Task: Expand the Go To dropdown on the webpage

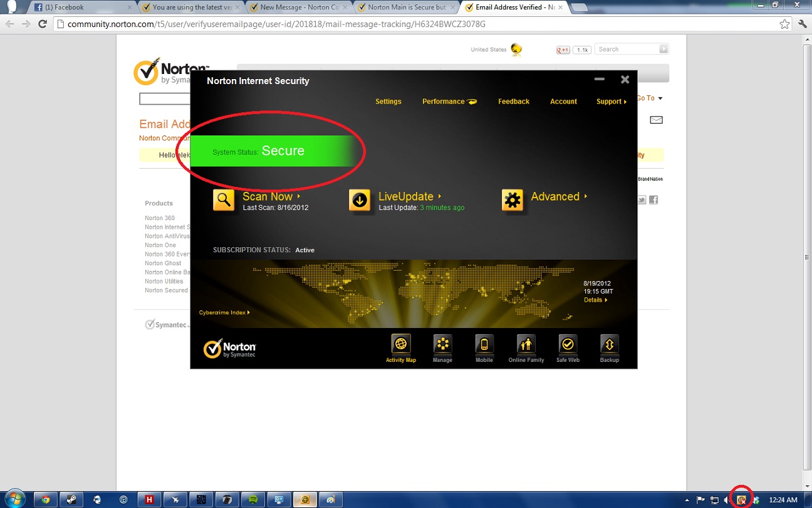Action: [649, 98]
